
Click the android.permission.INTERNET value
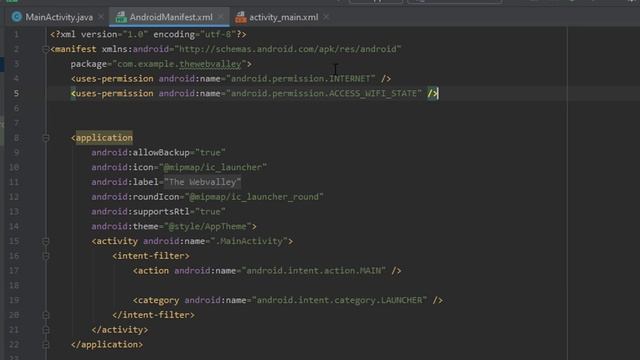coord(301,78)
